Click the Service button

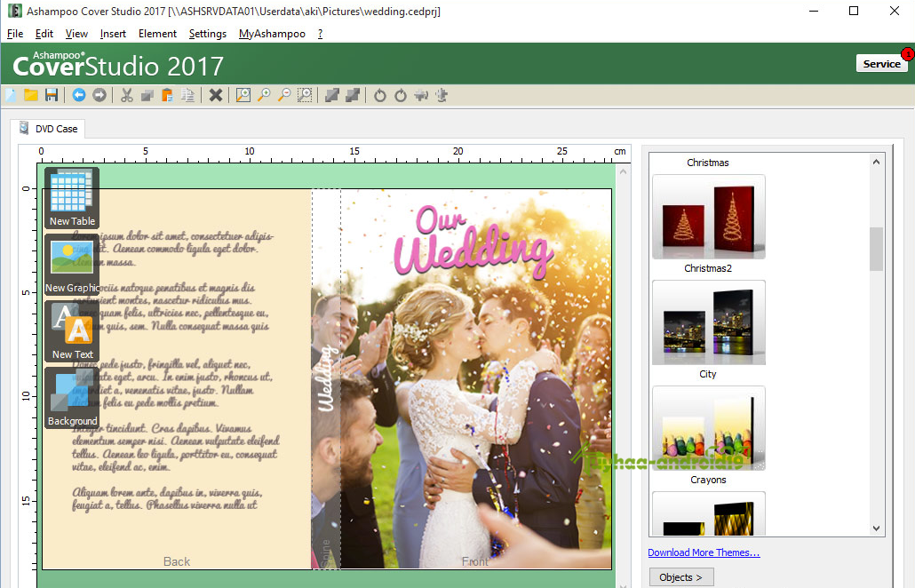882,64
